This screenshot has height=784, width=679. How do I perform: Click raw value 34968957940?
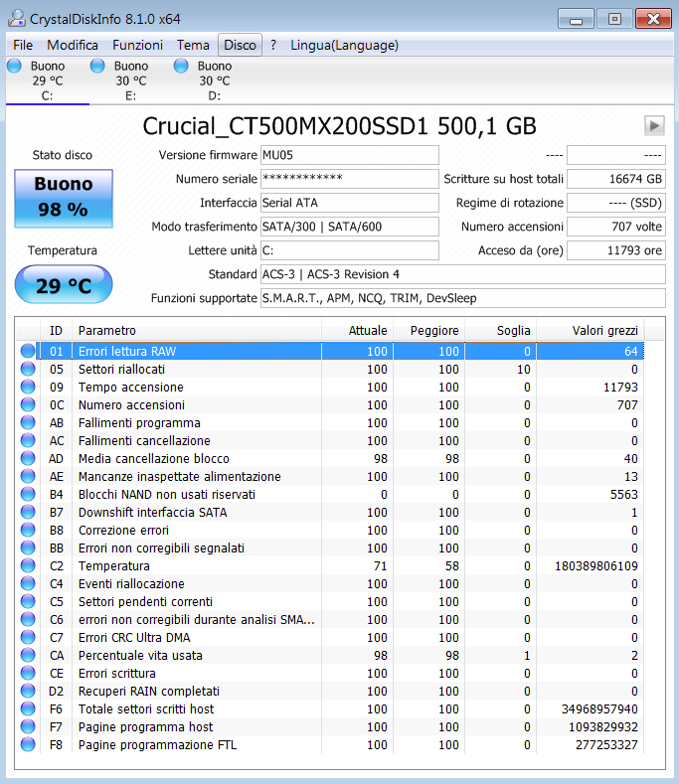599,709
